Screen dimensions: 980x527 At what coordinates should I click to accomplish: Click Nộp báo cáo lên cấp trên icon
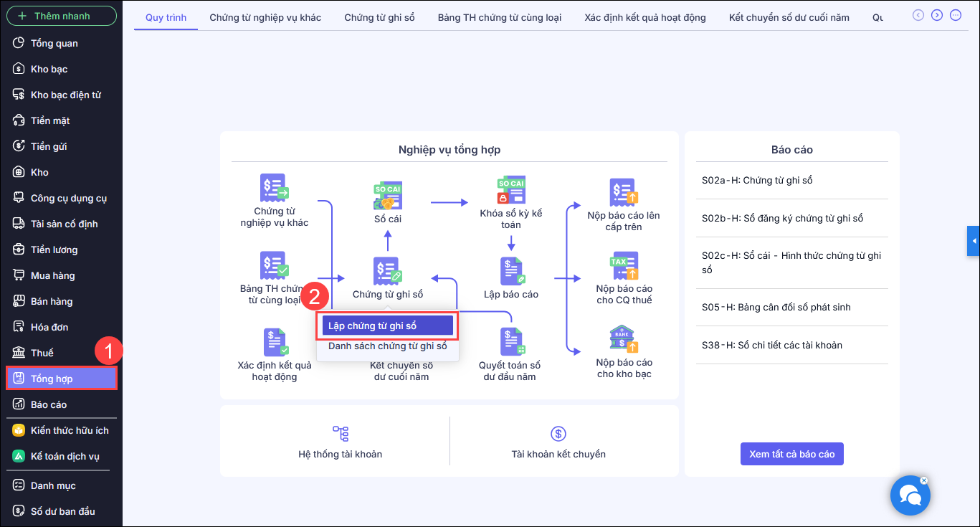(x=624, y=192)
